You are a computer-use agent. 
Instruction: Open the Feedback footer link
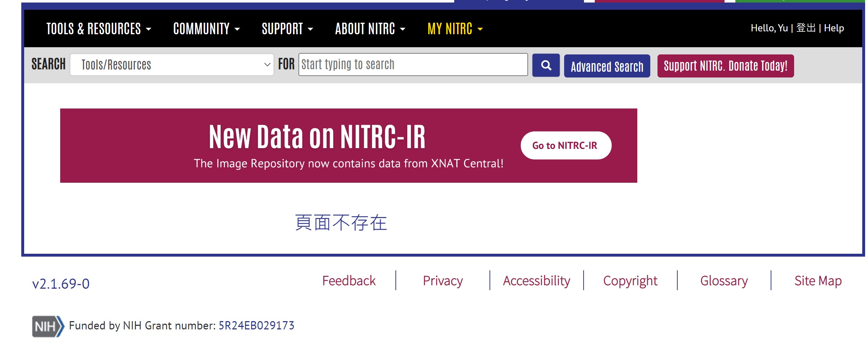click(349, 281)
